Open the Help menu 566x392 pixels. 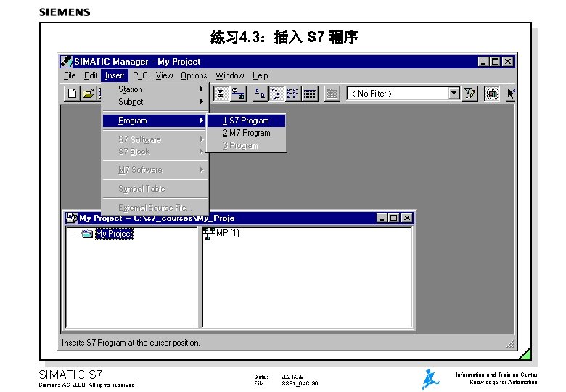tap(260, 75)
